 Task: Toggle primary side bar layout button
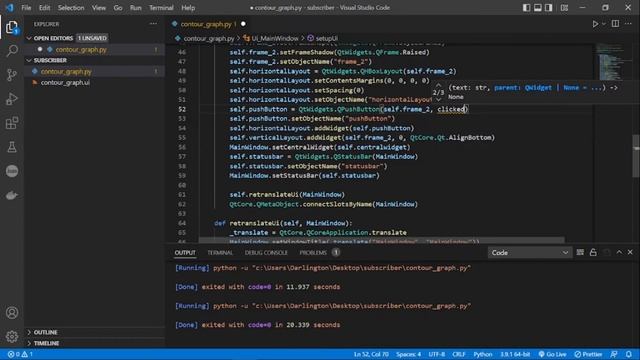click(527, 8)
